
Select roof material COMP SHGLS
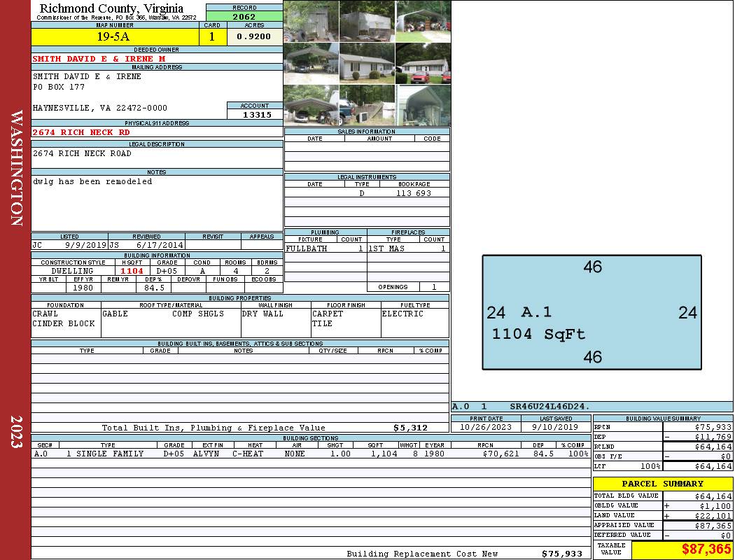pyautogui.click(x=198, y=314)
